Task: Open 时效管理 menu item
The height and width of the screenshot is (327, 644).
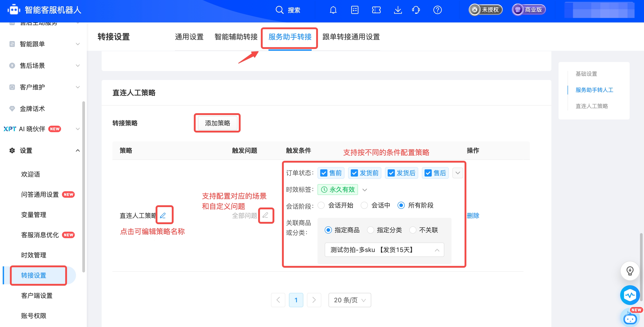Action: 34,255
